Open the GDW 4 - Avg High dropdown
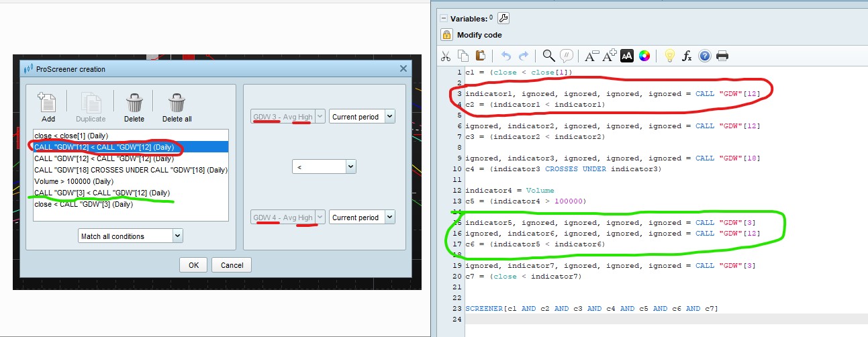The height and width of the screenshot is (337, 868). point(288,217)
